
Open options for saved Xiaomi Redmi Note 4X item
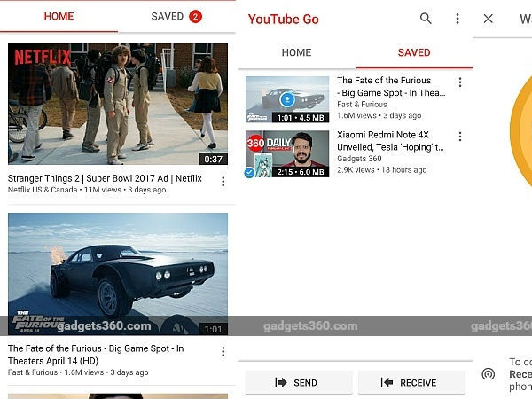coord(460,137)
